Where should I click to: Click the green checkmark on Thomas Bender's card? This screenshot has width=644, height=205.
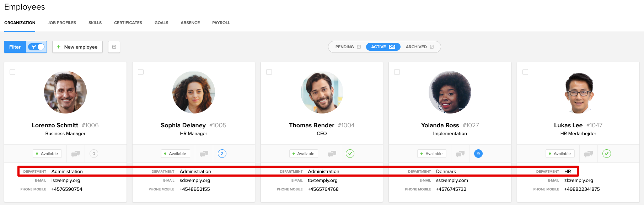pyautogui.click(x=350, y=154)
